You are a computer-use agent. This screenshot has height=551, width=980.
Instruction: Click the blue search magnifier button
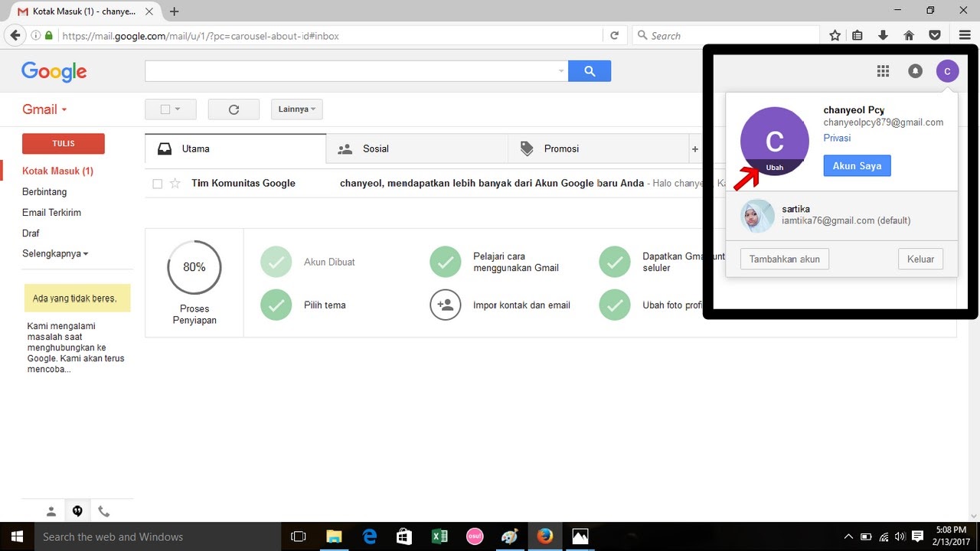click(x=589, y=70)
